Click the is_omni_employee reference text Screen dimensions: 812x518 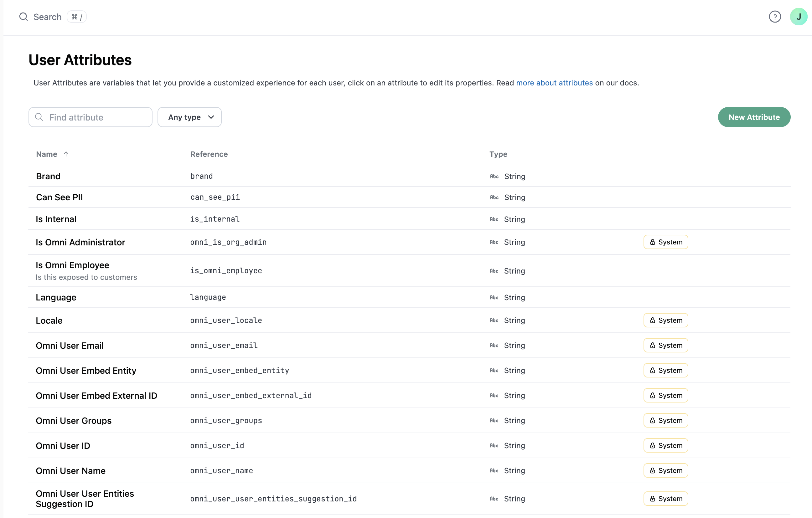(x=226, y=271)
